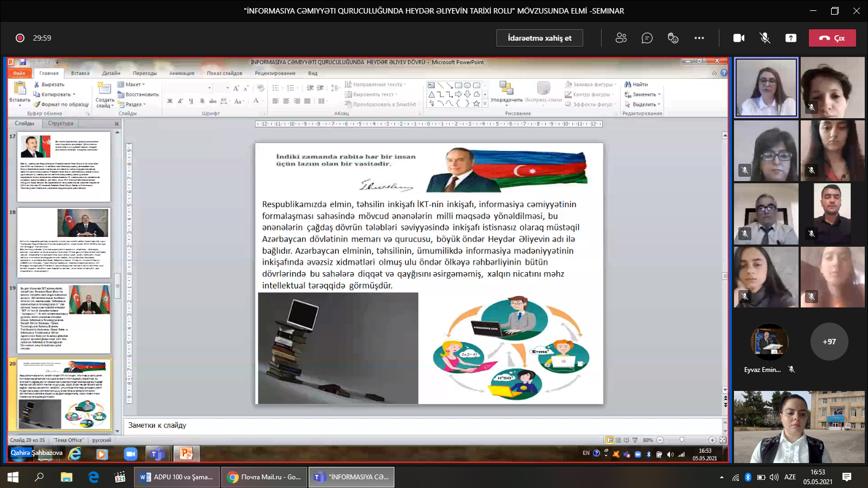Open the More actions ellipsis menu

pyautogui.click(x=699, y=38)
